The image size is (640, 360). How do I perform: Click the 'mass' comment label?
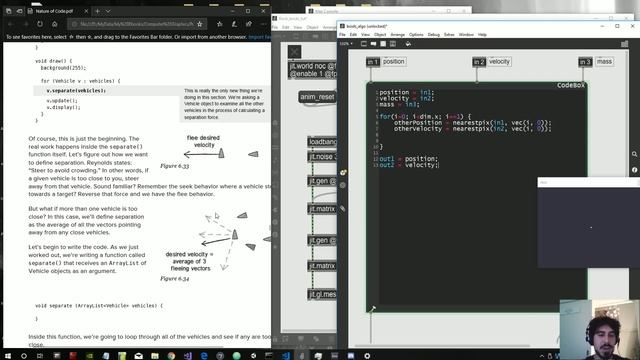tap(604, 61)
